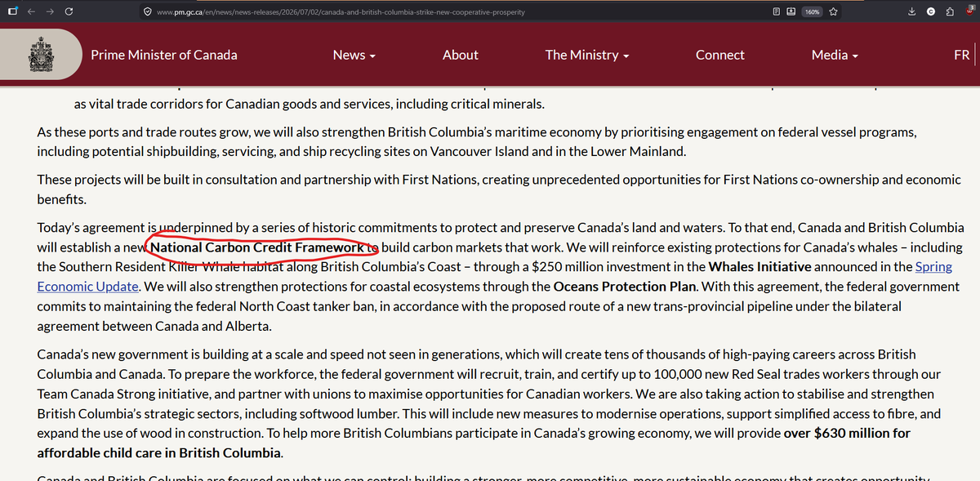Click bold text 'National Carbon Credit Framework'
The image size is (980, 481).
(x=257, y=247)
